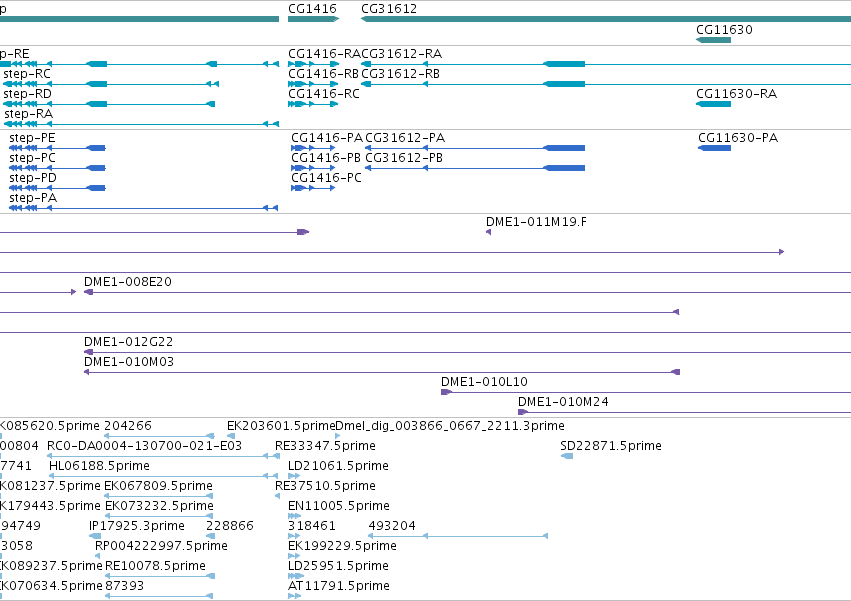
Task: Click transcript CG11630-RA
Action: click(736, 94)
